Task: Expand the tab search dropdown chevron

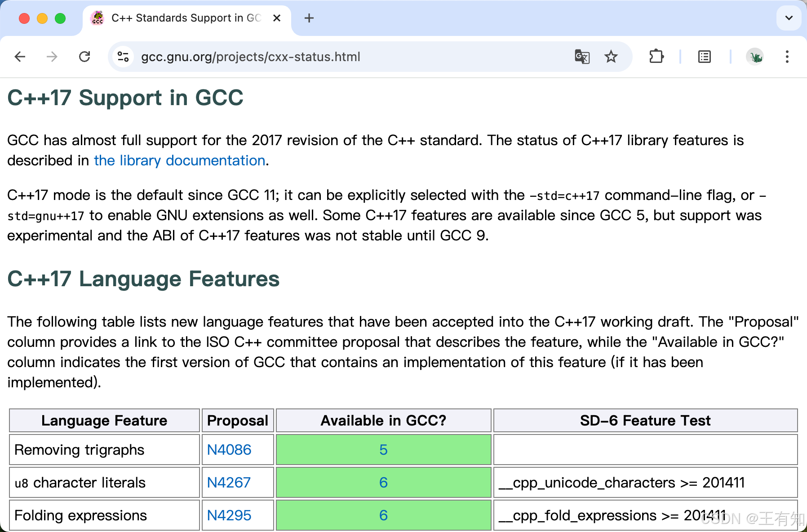Action: (789, 18)
